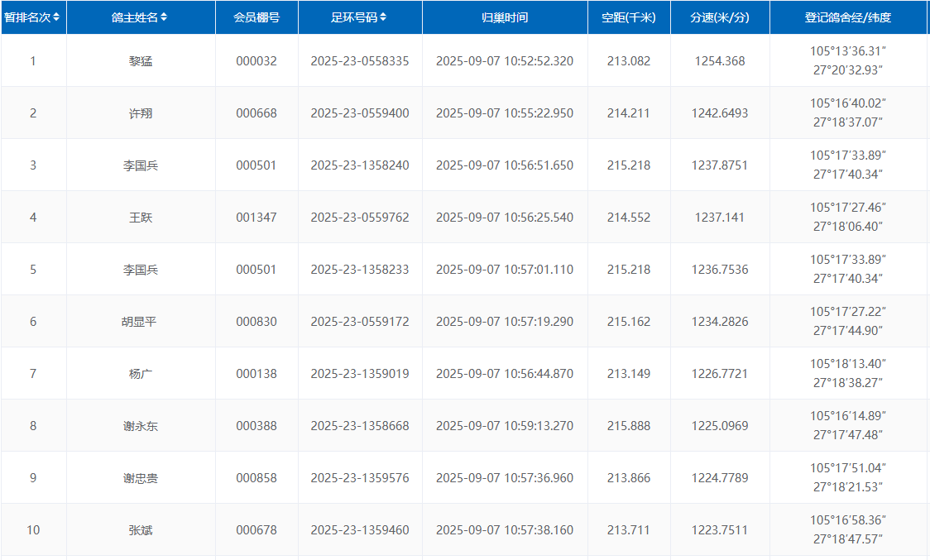930x560 pixels.
Task: Click return time 2025-09-07 10:55:22.950
Action: [505, 113]
